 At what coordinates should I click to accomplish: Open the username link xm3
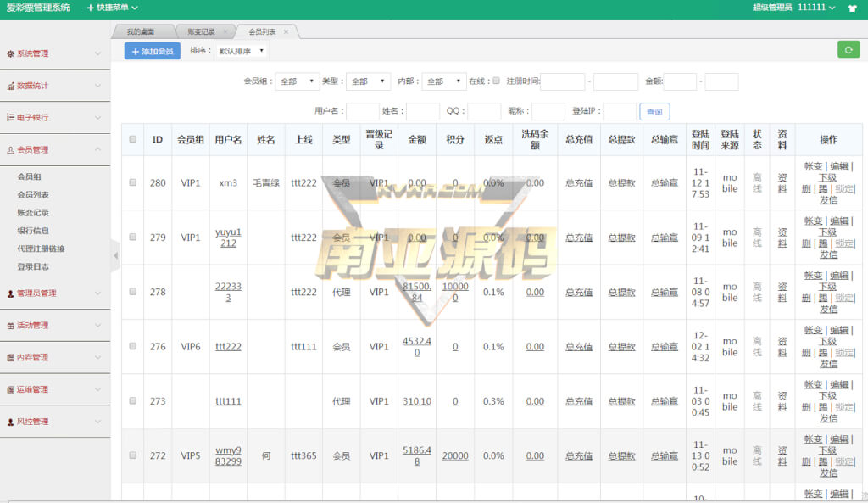point(228,183)
